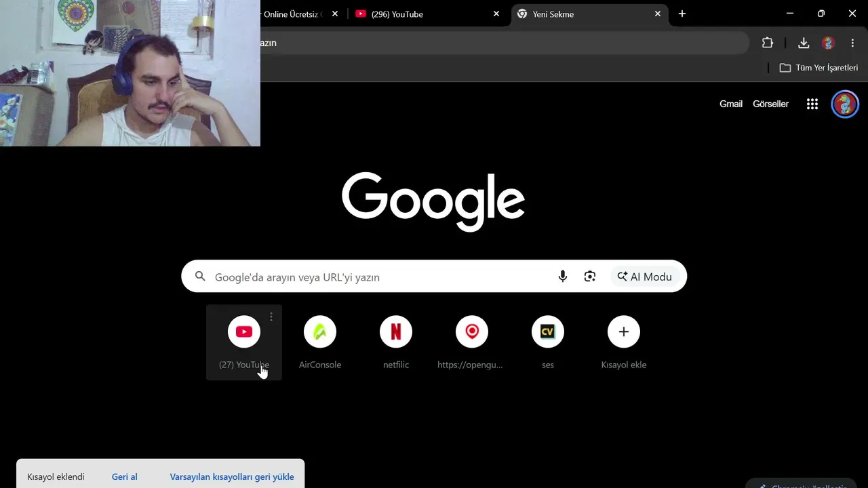Open the Chrome three-dot menu

point(852,43)
